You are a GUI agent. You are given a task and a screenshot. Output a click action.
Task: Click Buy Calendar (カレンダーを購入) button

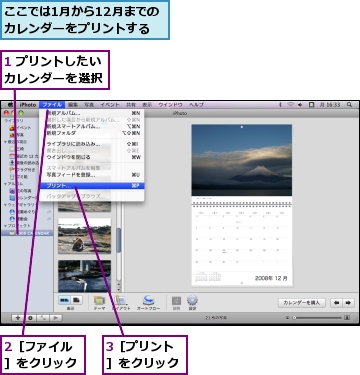[x=301, y=303]
